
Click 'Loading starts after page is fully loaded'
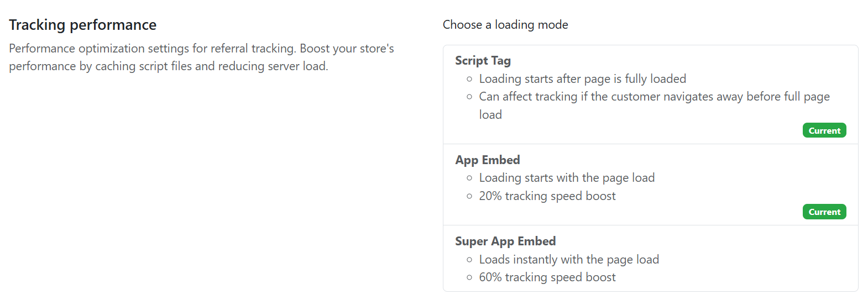coord(582,79)
